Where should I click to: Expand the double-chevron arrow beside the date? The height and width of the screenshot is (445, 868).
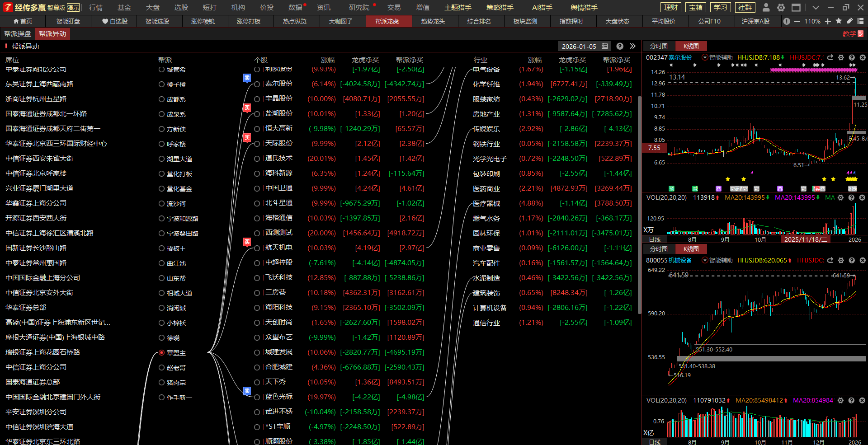point(632,46)
